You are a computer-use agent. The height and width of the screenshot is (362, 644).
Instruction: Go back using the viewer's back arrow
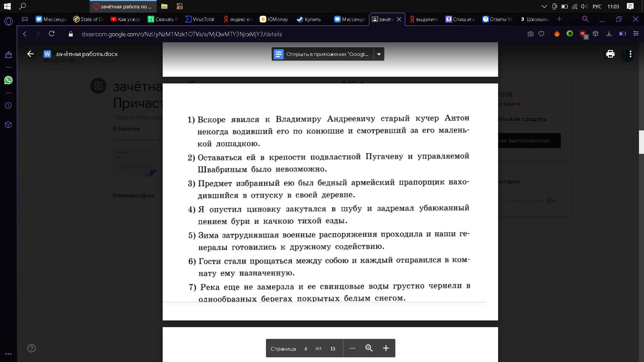pyautogui.click(x=31, y=54)
